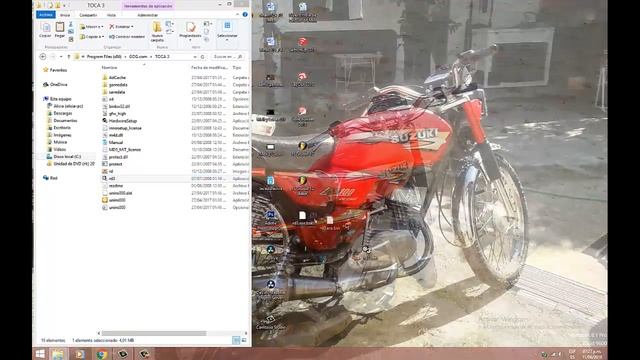Open Google Chrome from the taskbar

pyautogui.click(x=102, y=354)
